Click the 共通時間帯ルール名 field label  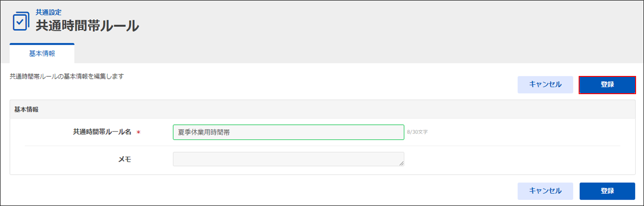102,132
